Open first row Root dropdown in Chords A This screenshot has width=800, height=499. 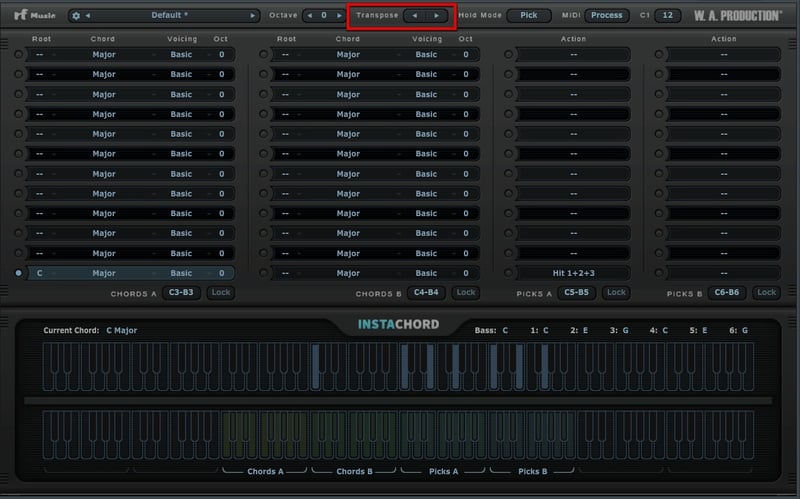40,54
